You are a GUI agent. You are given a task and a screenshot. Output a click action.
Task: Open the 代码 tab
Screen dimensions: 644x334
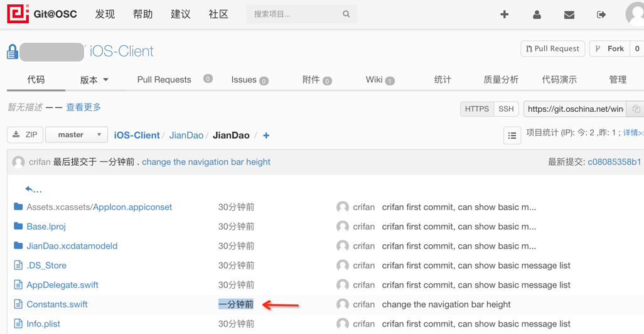(x=36, y=79)
